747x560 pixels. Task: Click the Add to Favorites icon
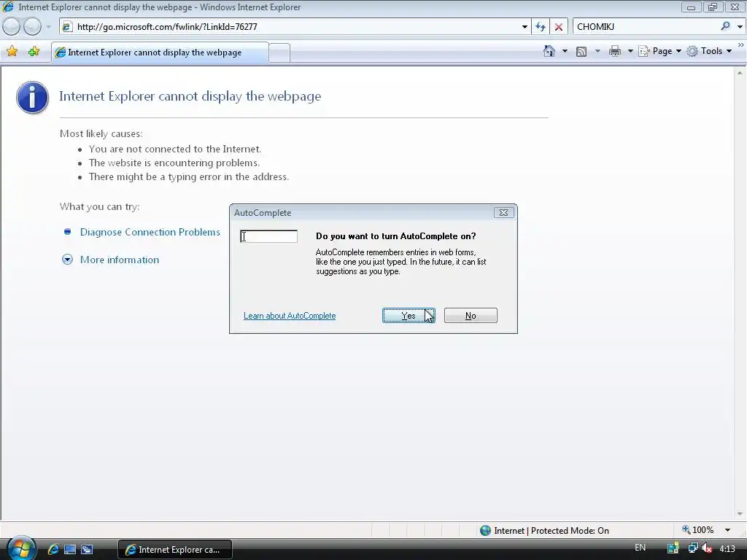click(34, 52)
